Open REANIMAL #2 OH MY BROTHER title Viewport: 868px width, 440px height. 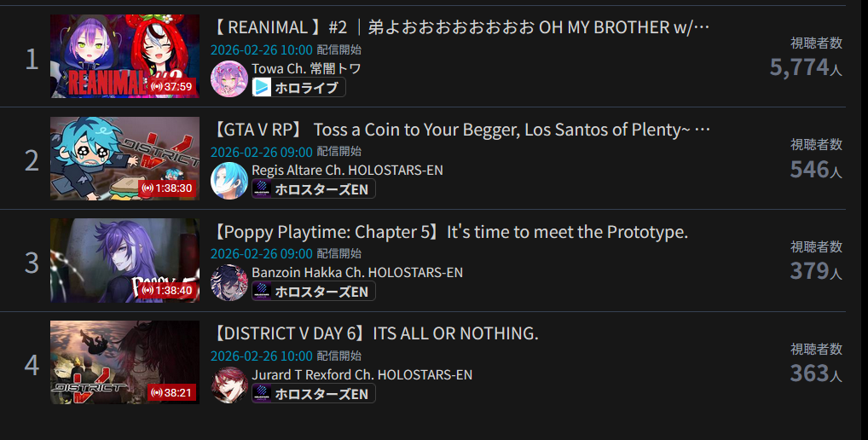click(x=461, y=27)
